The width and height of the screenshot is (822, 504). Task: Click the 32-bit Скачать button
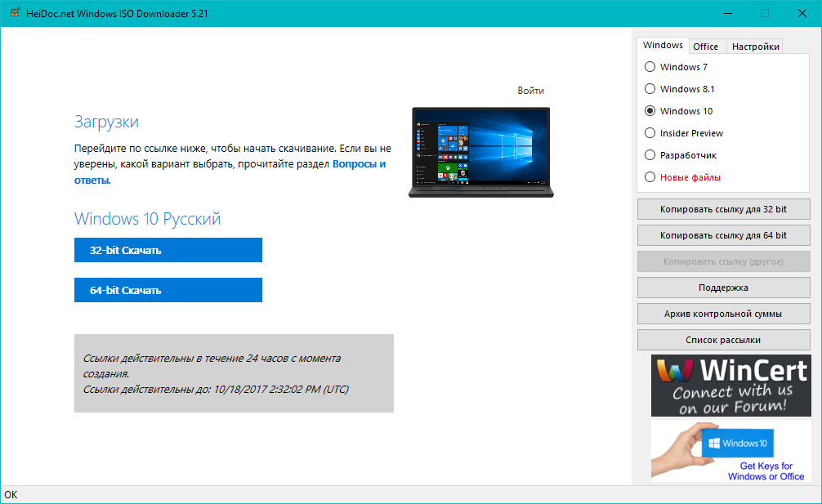pyautogui.click(x=168, y=250)
